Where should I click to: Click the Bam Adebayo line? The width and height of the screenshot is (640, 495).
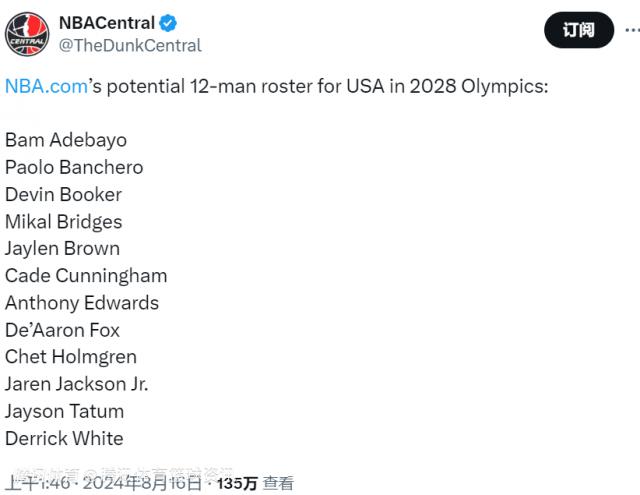pyautogui.click(x=66, y=140)
